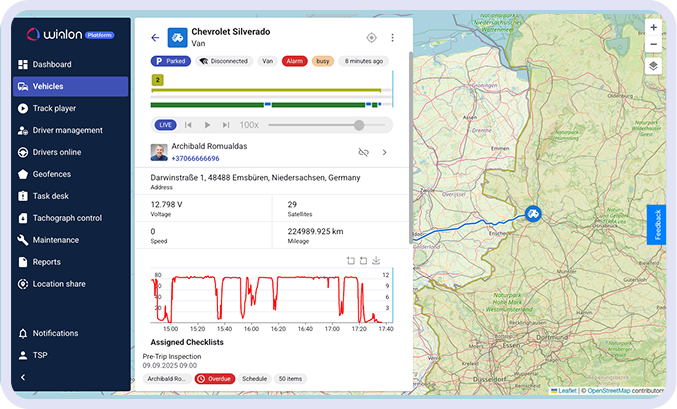Click the map layers icon
677x409 pixels.
(x=653, y=66)
